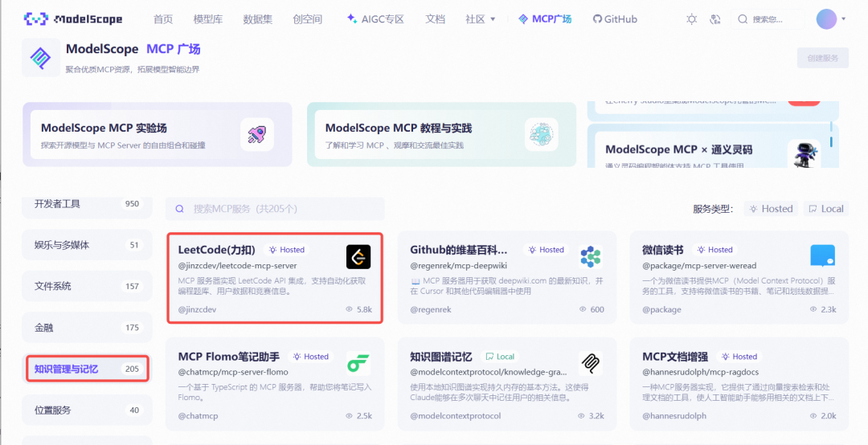Screen dimensions: 868x445
Task: Select the 文件系统 category
Action: point(87,286)
